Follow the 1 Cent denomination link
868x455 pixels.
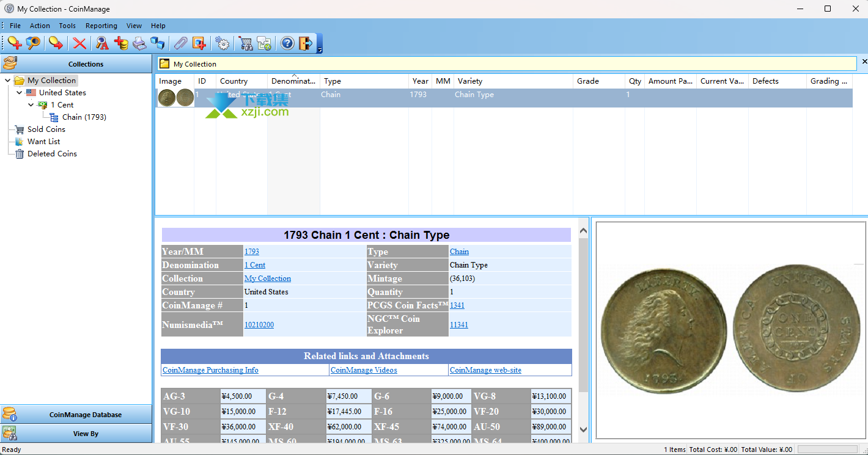(x=255, y=265)
